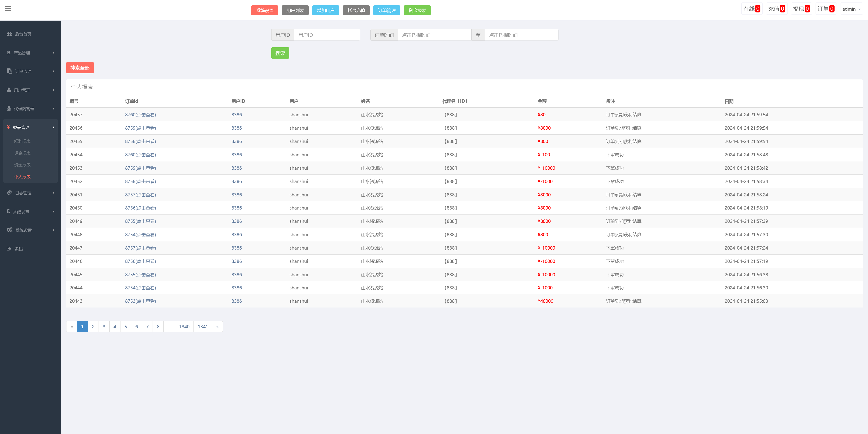Click the red 搜索全部 button
868x434 pixels.
[x=80, y=68]
